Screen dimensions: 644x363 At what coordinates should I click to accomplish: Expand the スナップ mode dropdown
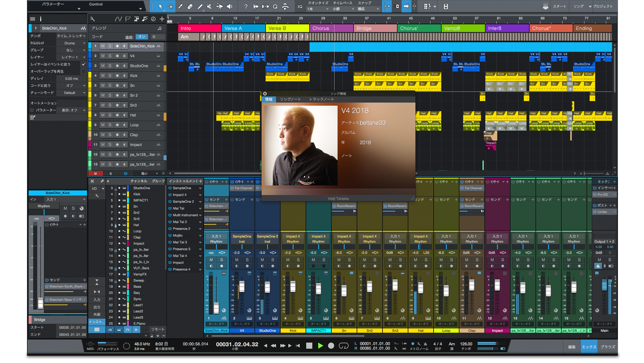[368, 9]
